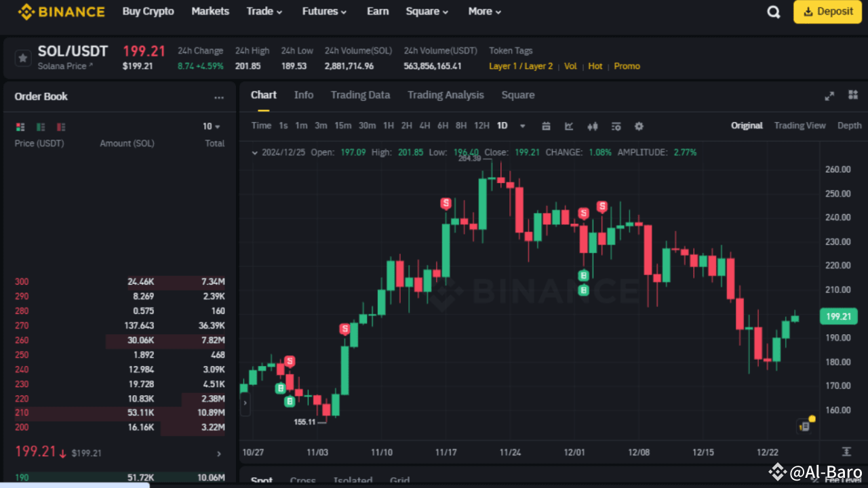Toggle trade markers icon near the 160.00 level

point(806,426)
